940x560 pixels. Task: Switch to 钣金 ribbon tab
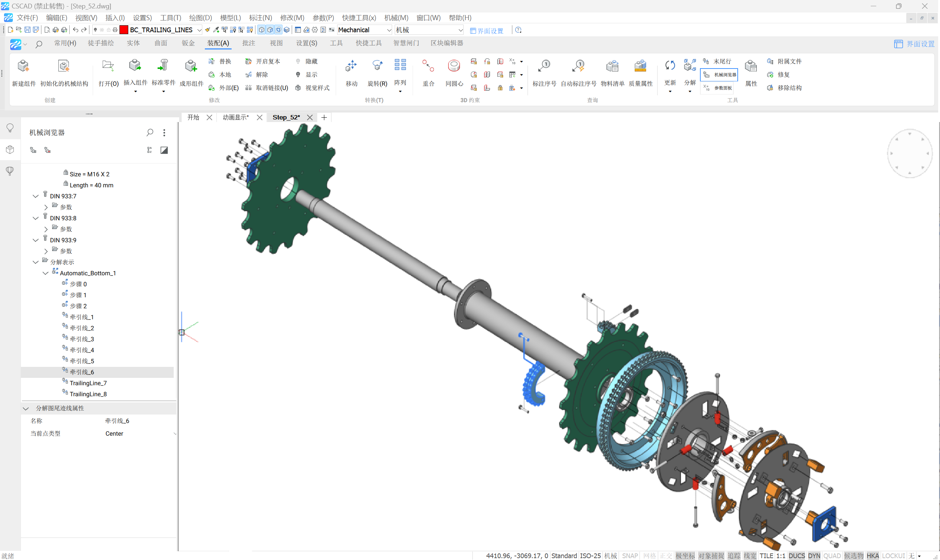[x=188, y=43]
